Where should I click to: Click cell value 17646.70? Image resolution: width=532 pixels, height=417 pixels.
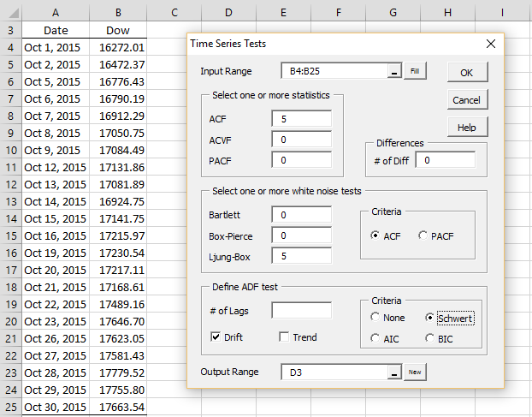coord(118,322)
